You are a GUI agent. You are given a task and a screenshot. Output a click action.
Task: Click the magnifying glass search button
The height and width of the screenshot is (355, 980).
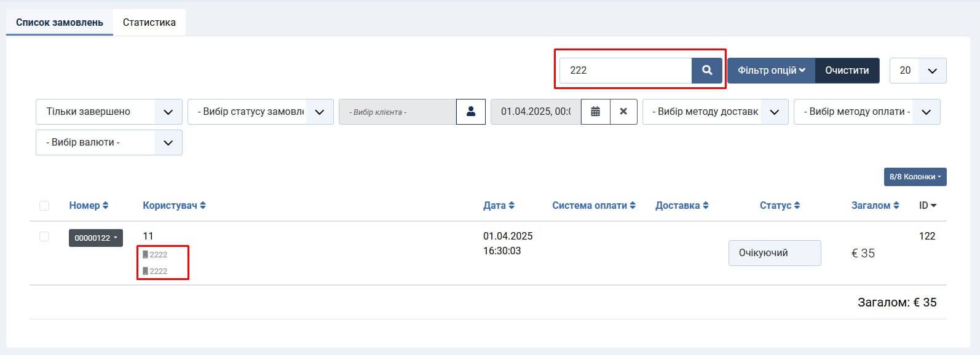707,71
